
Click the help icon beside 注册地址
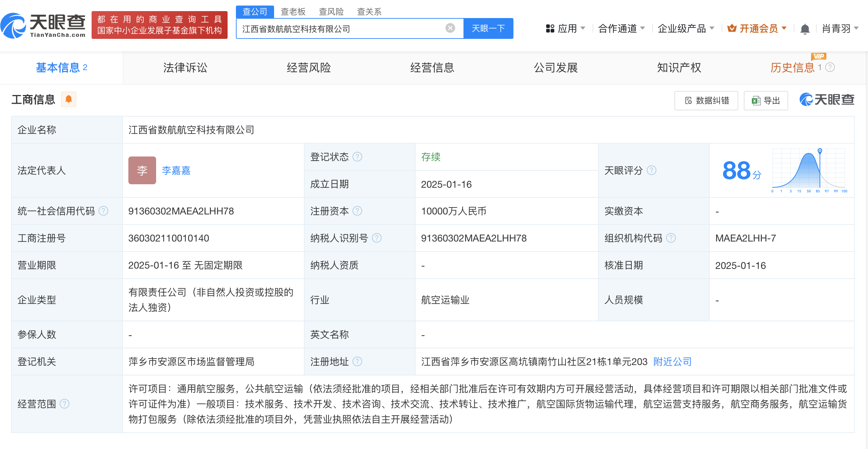357,362
